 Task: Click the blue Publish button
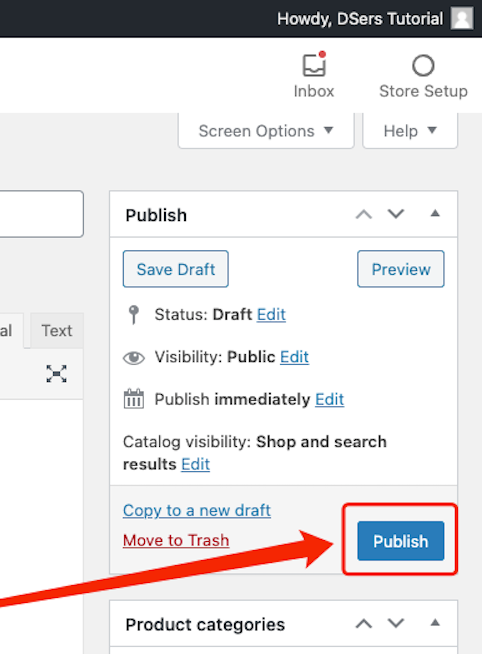point(400,541)
